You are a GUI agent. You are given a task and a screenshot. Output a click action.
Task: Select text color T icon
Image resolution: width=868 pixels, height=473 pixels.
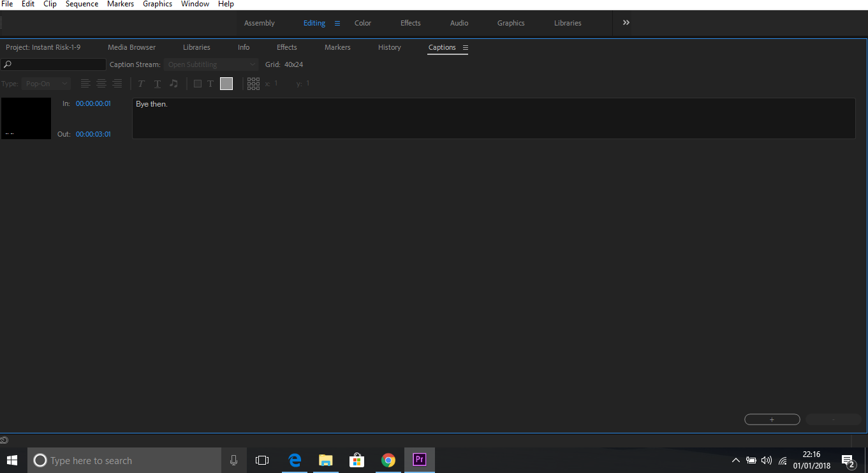[210, 84]
